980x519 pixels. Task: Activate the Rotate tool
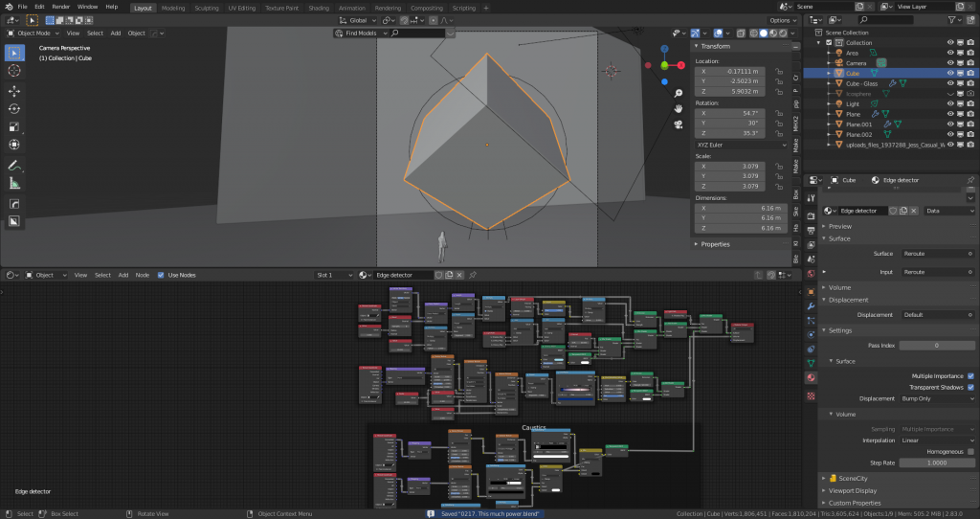pos(13,109)
